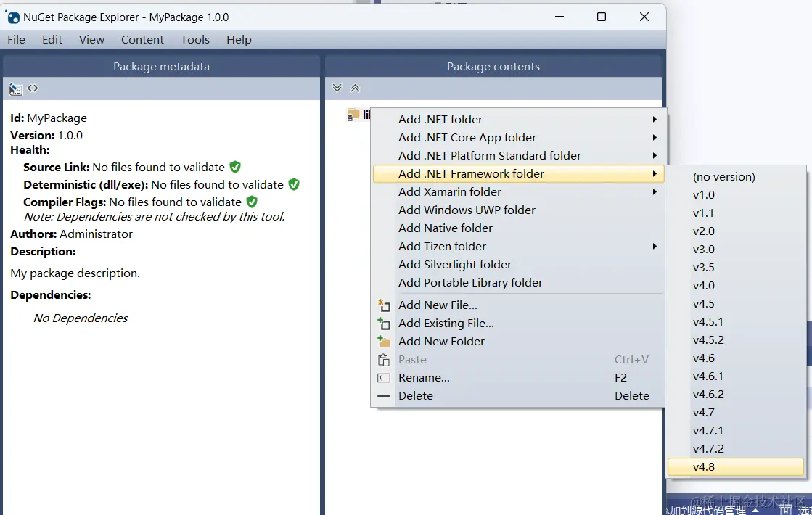
Task: Click the NuGet Package Explorer title bar icon
Action: (12, 17)
